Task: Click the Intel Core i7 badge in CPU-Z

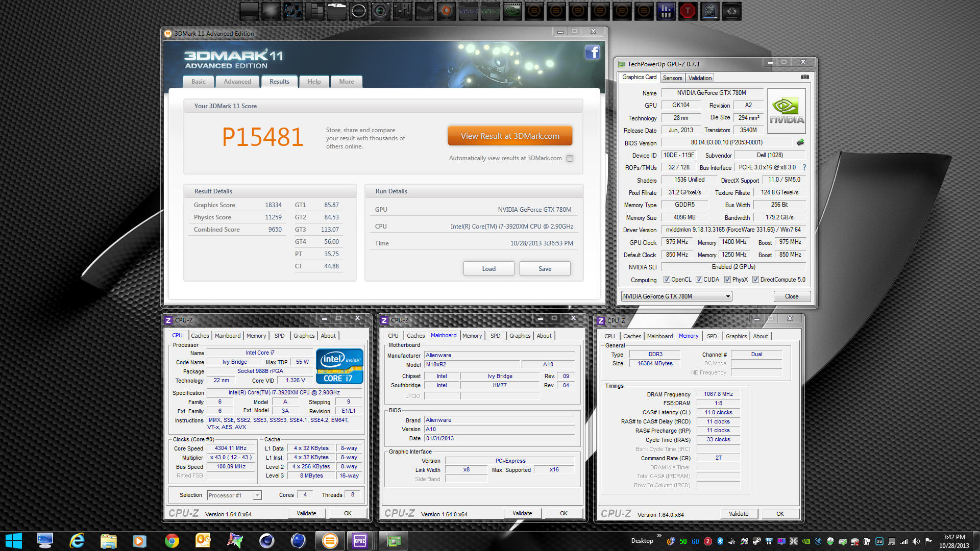Action: click(x=339, y=366)
